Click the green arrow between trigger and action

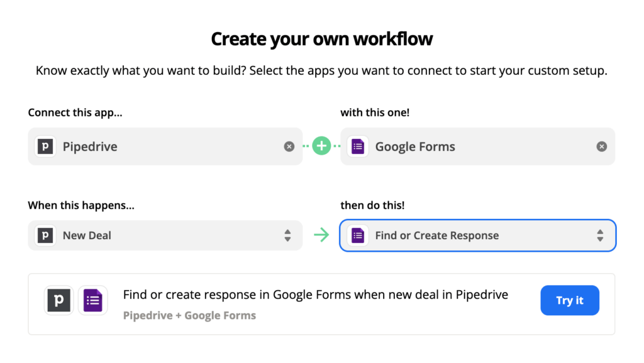pos(321,235)
